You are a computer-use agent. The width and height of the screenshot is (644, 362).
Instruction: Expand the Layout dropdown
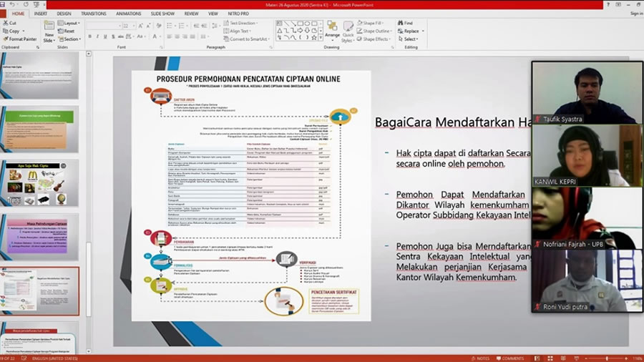70,24
